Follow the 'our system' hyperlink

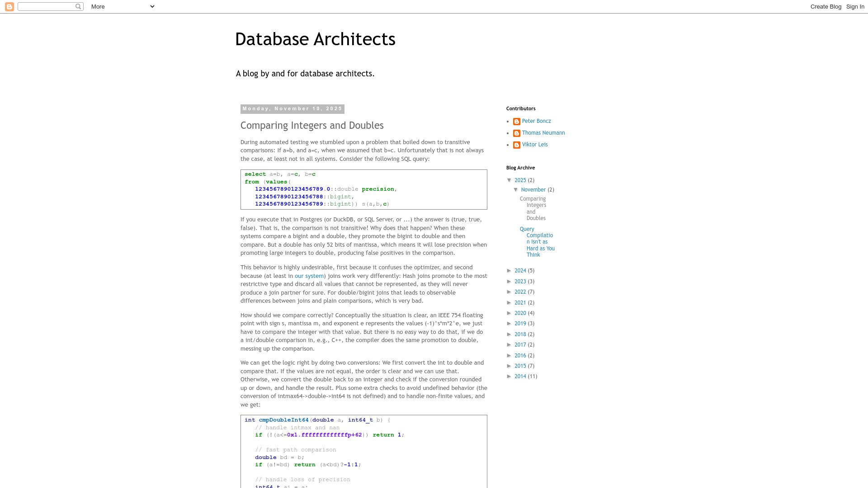pos(309,276)
